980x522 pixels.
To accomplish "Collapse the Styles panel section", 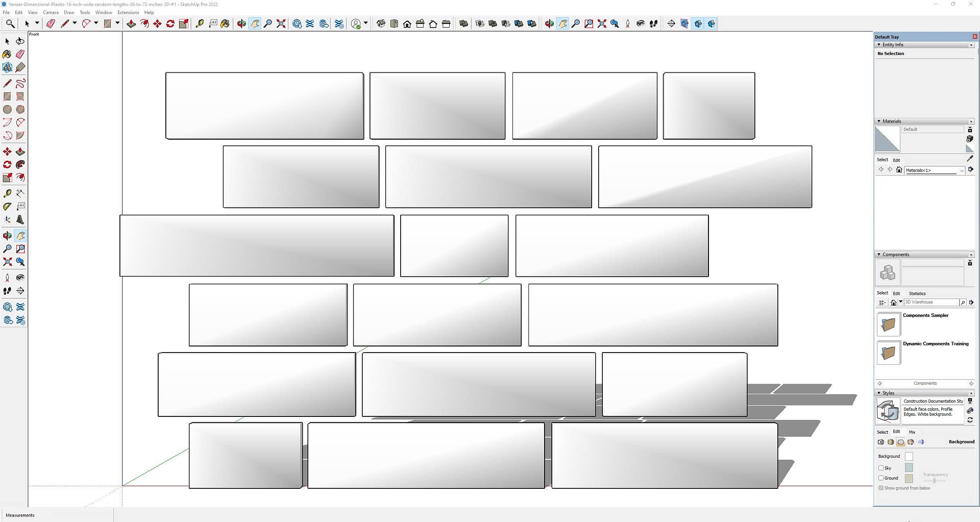I will [879, 393].
